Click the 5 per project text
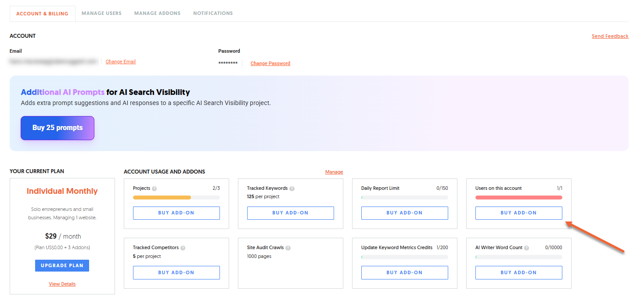The width and height of the screenshot is (644, 301). pos(147,256)
